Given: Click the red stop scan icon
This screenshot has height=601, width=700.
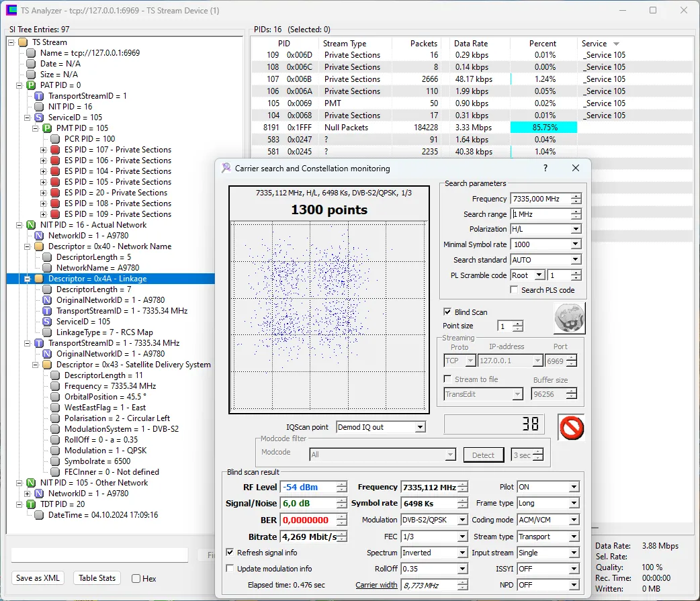Looking at the screenshot, I should click(x=571, y=427).
